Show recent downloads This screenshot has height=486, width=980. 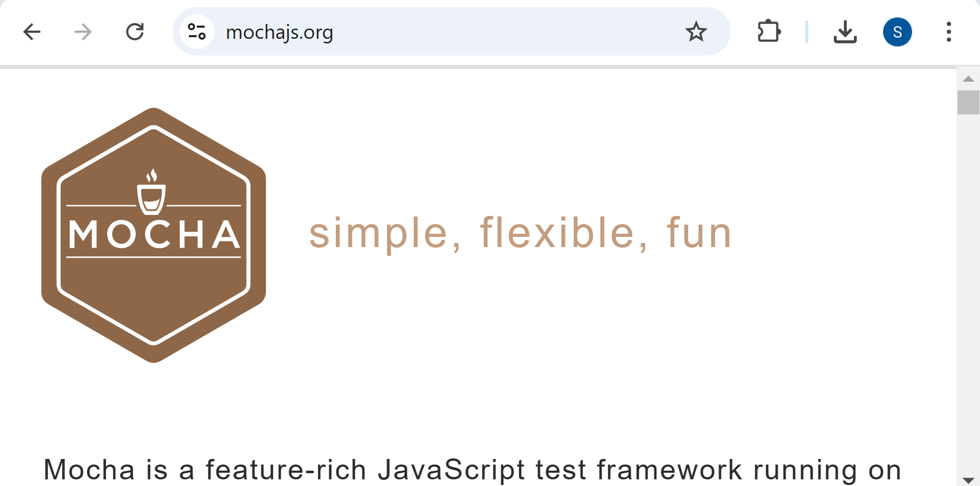[x=845, y=32]
